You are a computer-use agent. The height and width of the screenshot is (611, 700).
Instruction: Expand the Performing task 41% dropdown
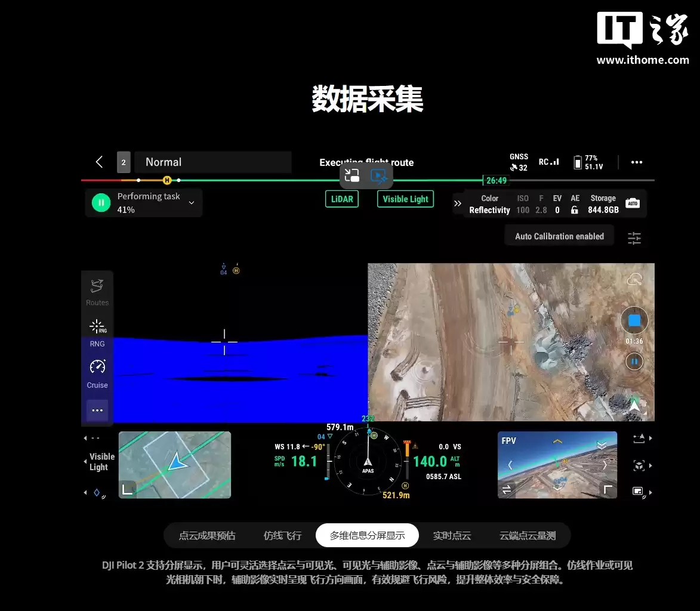click(x=191, y=203)
